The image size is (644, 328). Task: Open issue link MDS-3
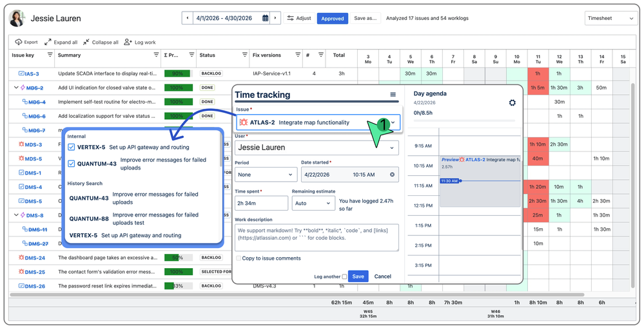(34, 144)
